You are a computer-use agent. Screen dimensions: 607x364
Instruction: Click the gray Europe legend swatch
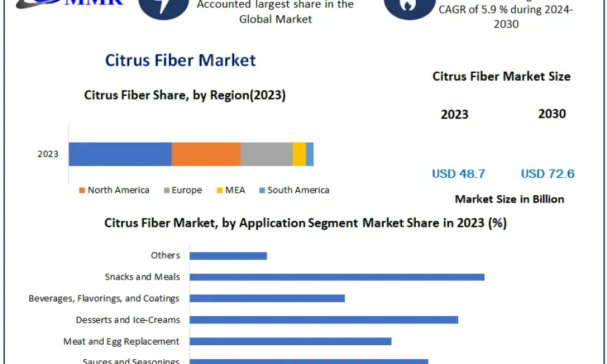pos(166,190)
